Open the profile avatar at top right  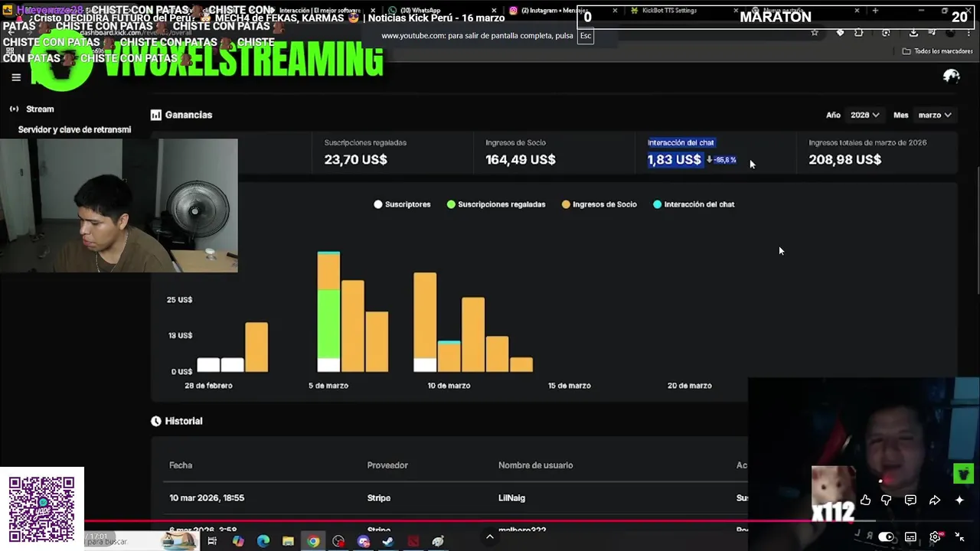[952, 76]
